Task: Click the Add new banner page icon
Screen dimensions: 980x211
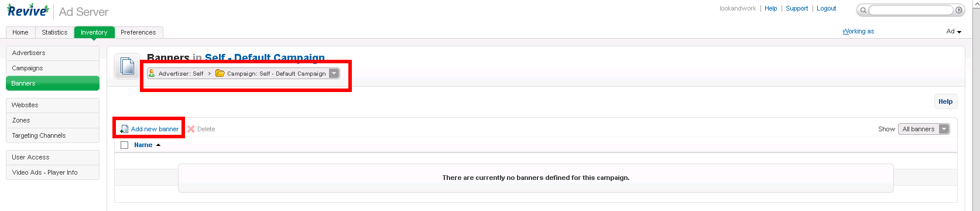Action: point(124,129)
